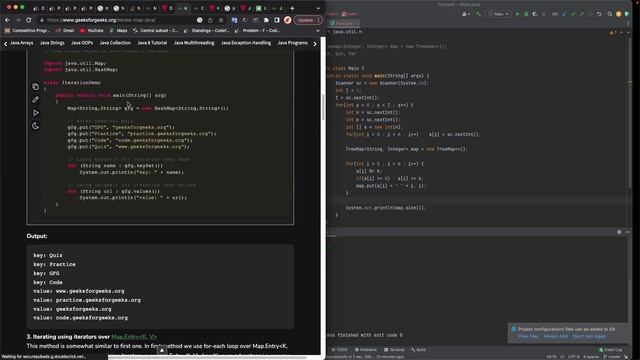
Task: Open the YouTube bookmark
Action: (92, 31)
